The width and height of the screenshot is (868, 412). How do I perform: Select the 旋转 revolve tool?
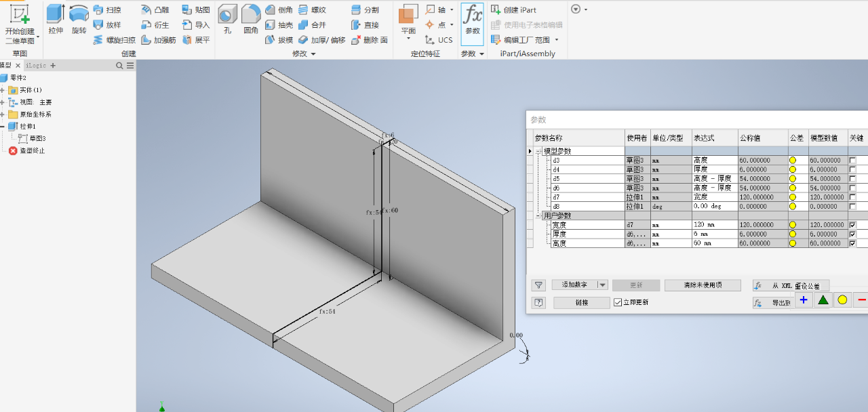(79, 19)
